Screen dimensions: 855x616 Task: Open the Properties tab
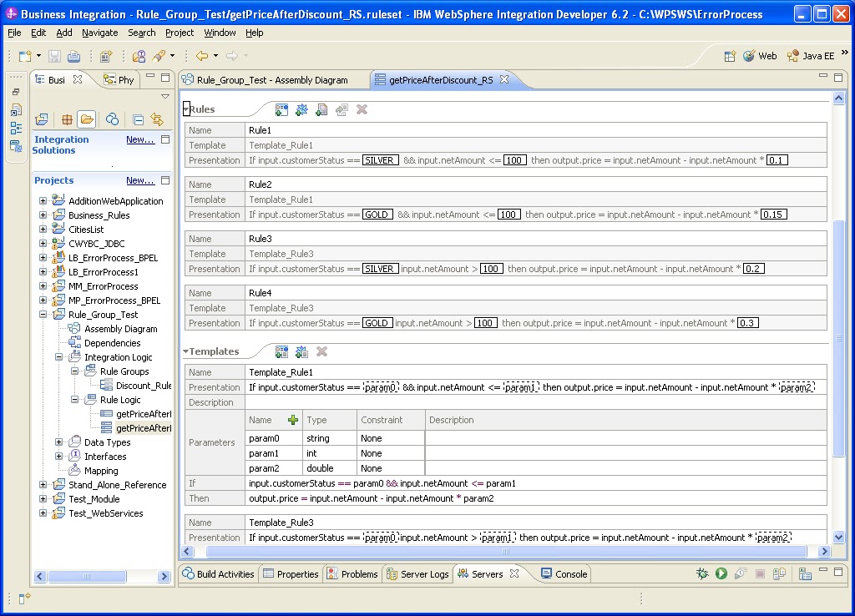tap(291, 573)
